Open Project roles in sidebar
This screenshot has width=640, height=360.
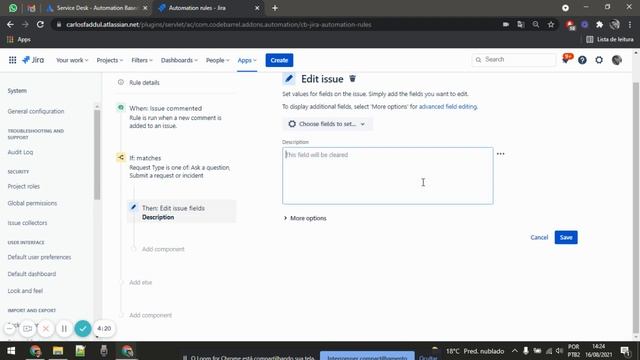coord(24,186)
